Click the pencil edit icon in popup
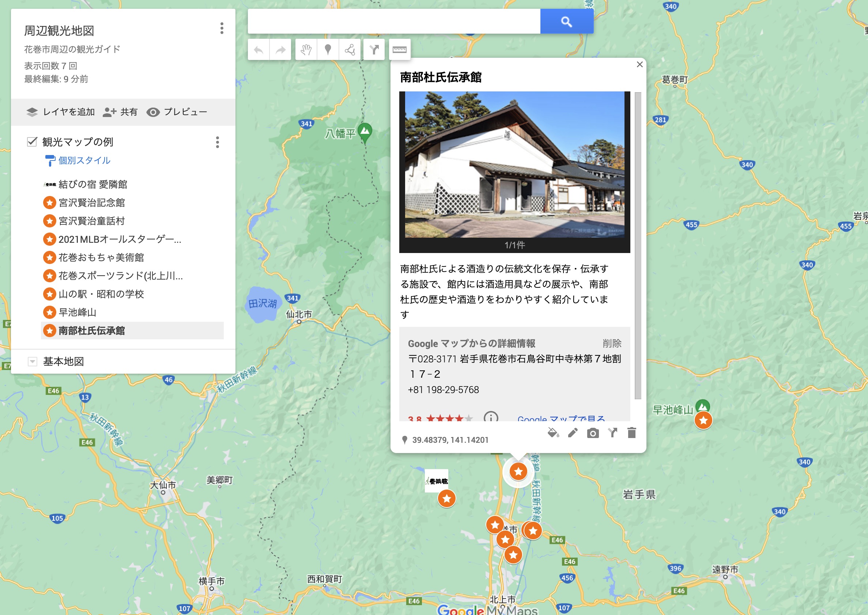This screenshot has width=868, height=615. (x=573, y=433)
